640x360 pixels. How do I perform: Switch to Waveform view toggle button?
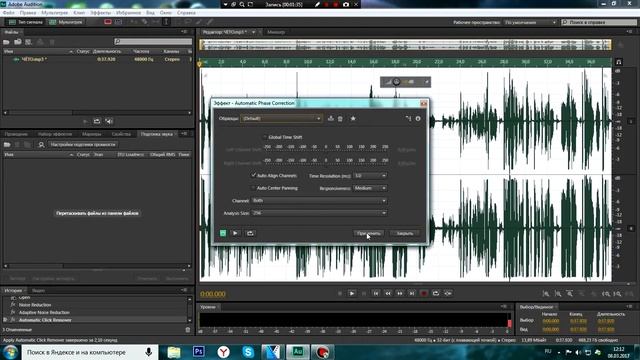[25, 22]
